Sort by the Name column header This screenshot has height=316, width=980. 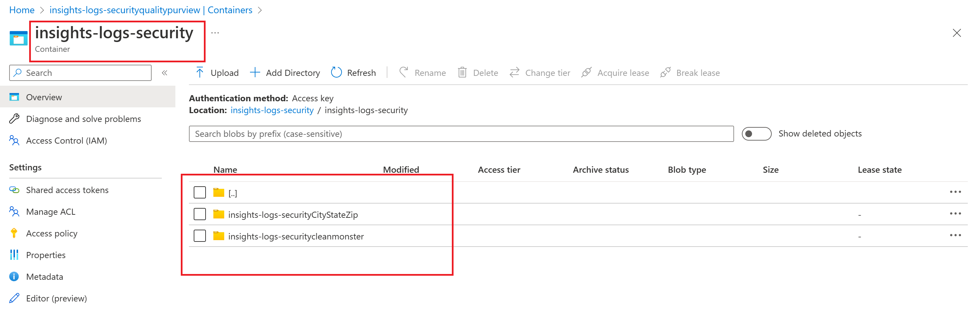pyautogui.click(x=225, y=169)
